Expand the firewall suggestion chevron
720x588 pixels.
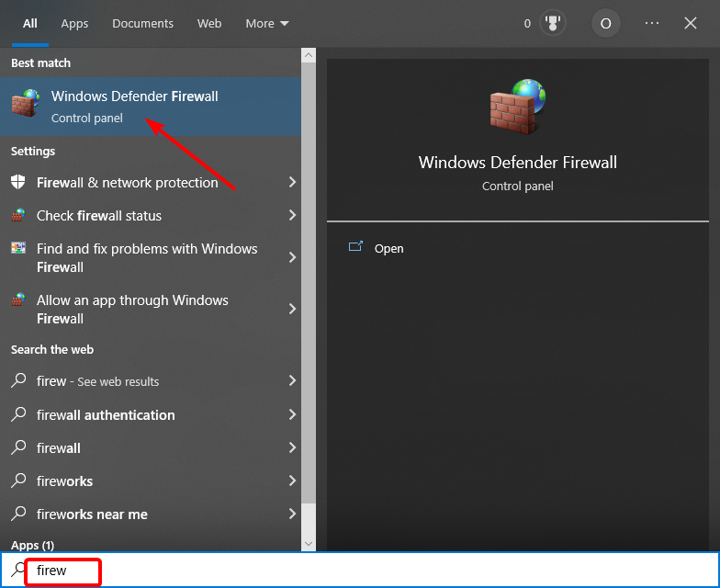click(x=292, y=447)
